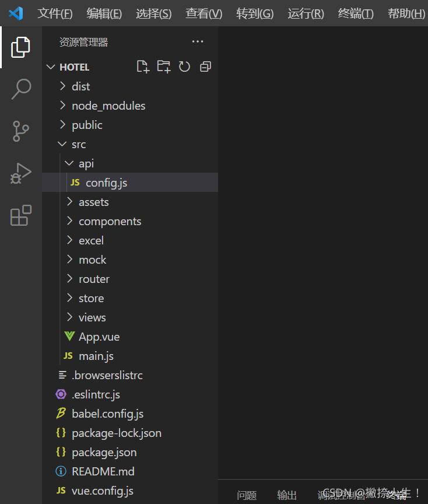This screenshot has height=504, width=428.
Task: Expand the mock folder
Action: click(x=69, y=260)
